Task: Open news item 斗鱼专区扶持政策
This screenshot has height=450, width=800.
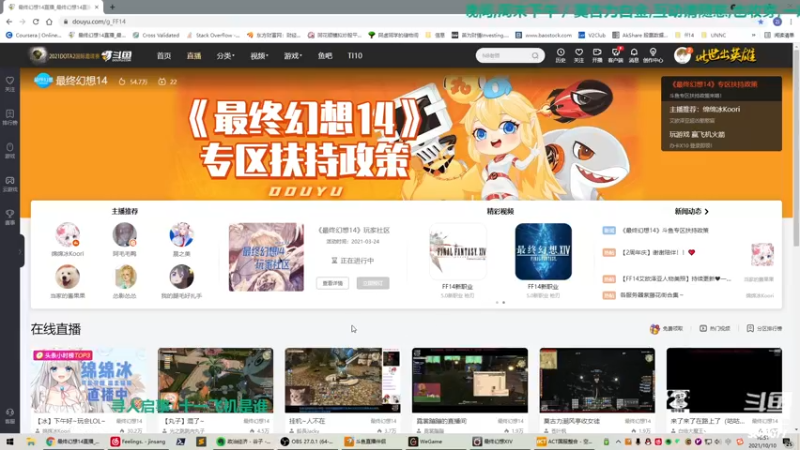Action: point(665,230)
